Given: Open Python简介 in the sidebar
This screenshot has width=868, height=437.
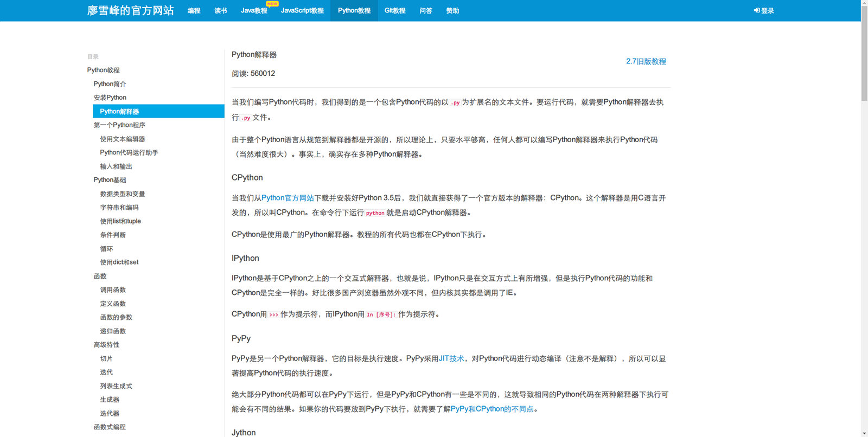Looking at the screenshot, I should tap(110, 84).
